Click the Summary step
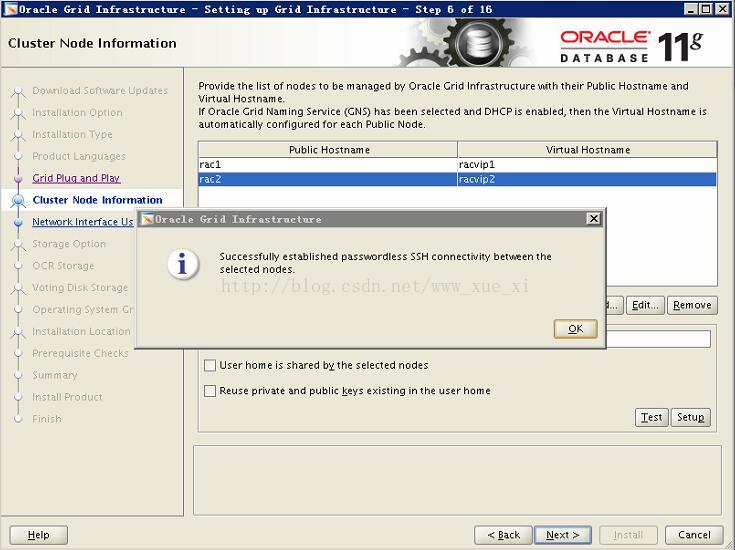The height and width of the screenshot is (550, 735). 55,375
